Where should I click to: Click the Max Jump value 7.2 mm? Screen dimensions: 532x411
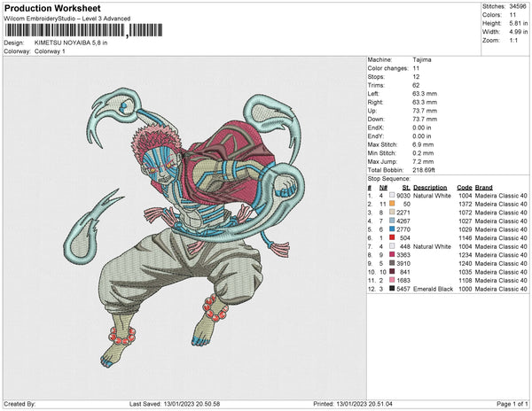click(x=423, y=161)
